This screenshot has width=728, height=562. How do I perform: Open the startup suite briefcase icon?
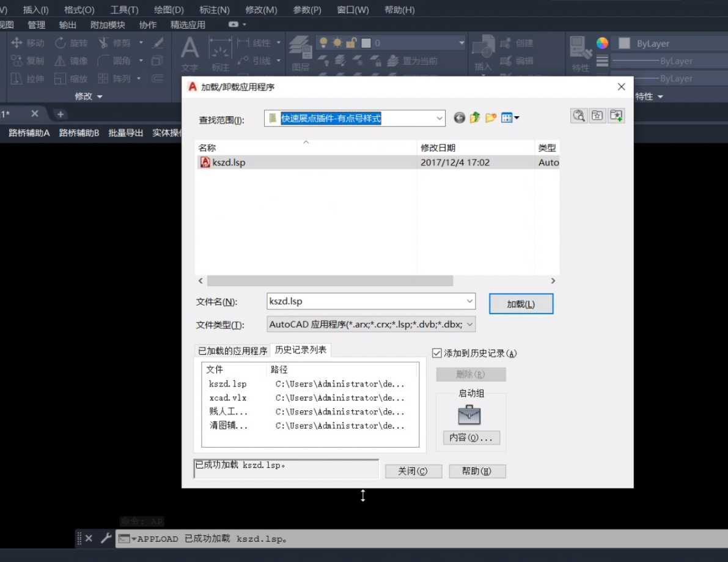469,416
